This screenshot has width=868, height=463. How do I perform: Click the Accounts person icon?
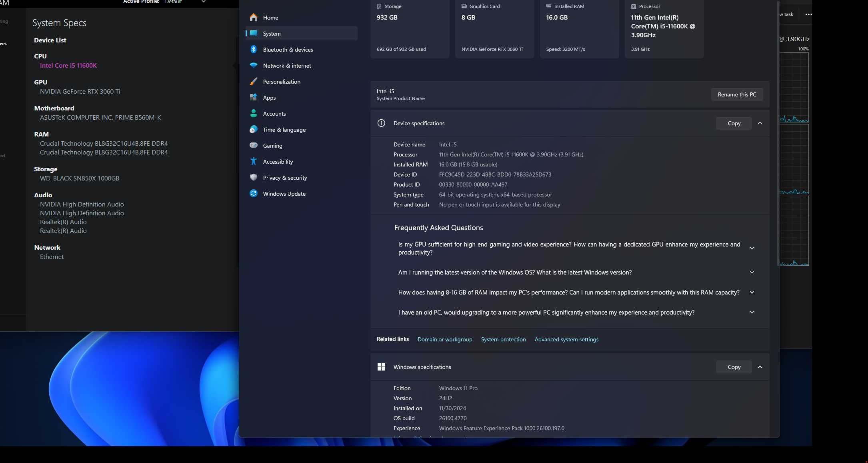click(253, 113)
